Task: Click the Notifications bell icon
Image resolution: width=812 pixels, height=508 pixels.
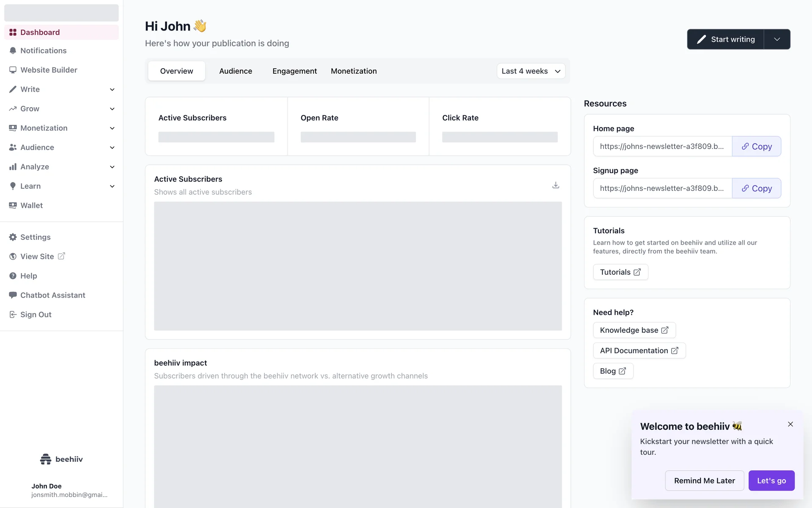Action: 13,51
